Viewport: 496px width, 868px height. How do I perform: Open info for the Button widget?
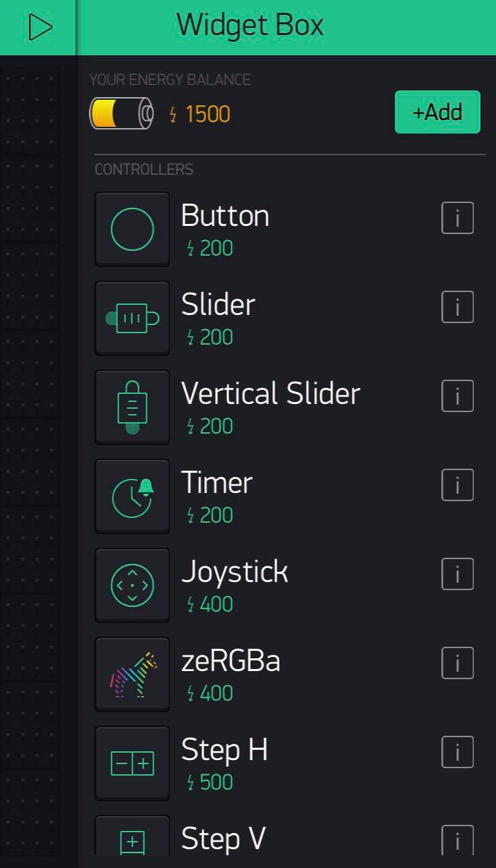tap(458, 218)
